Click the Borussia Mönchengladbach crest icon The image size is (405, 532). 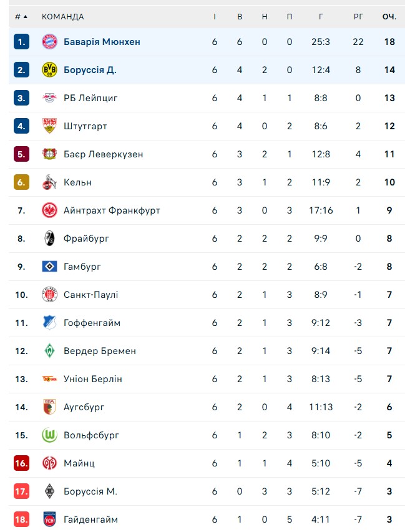49,491
